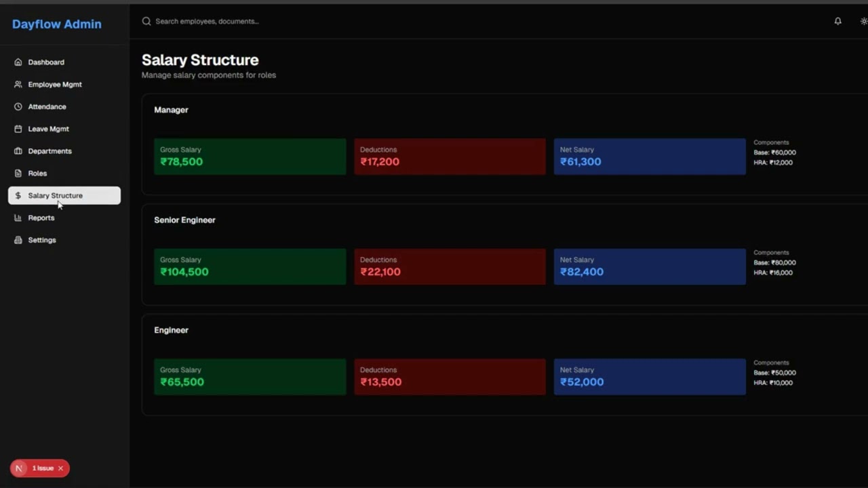
Task: Click the Manager Gross Salary green card
Action: 250,157
